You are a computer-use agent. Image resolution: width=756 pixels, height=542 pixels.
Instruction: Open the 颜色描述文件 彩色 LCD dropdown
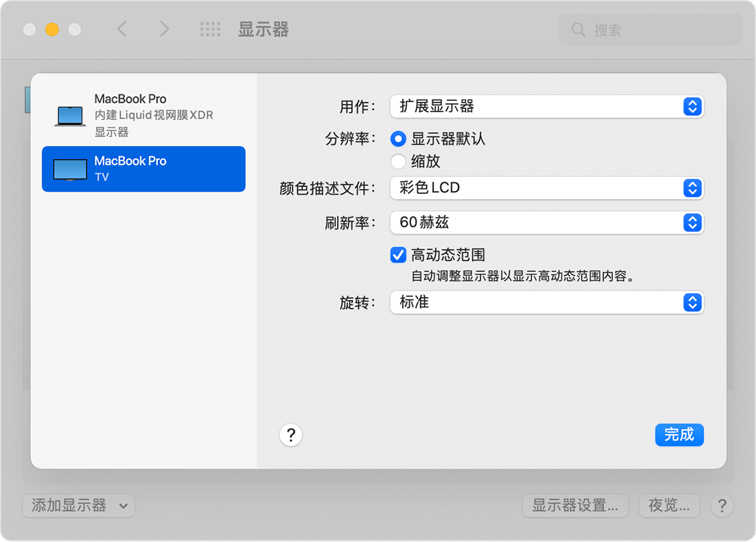coord(546,188)
